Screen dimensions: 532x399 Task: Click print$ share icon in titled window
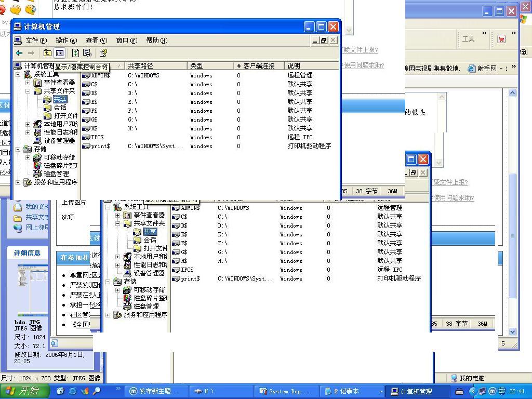(86, 146)
